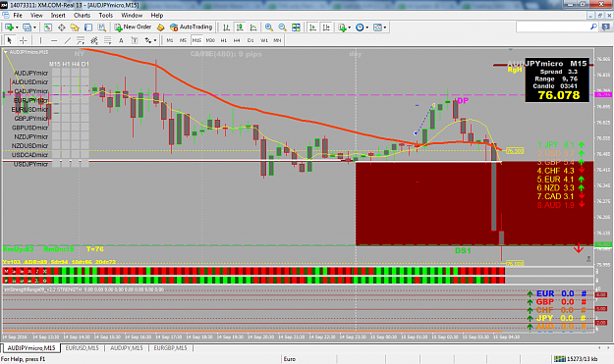Expand the Periods dropdown arrow

(x=366, y=27)
